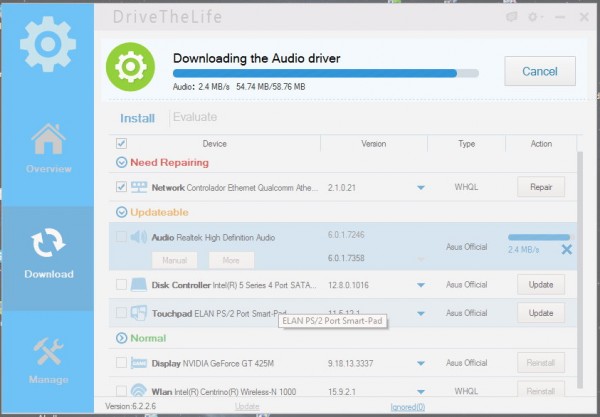Click the Display graphics card icon

click(x=139, y=363)
